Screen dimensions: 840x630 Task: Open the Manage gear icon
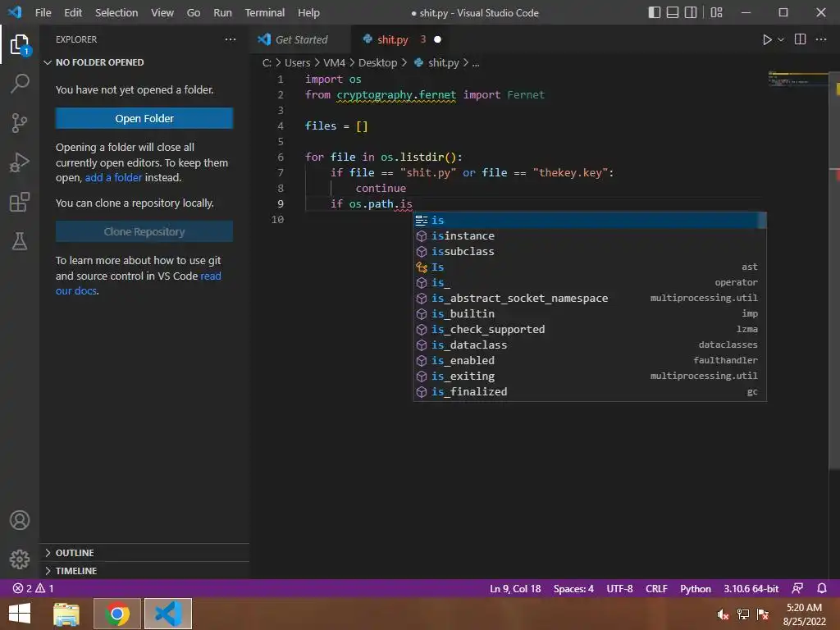(x=20, y=559)
